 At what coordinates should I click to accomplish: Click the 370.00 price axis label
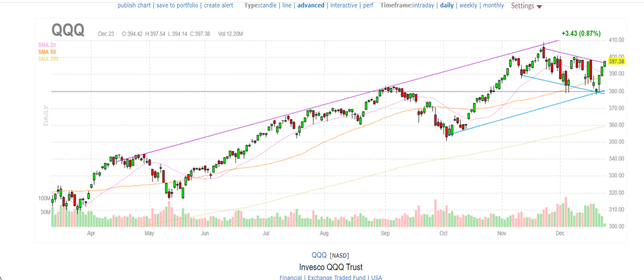point(616,108)
